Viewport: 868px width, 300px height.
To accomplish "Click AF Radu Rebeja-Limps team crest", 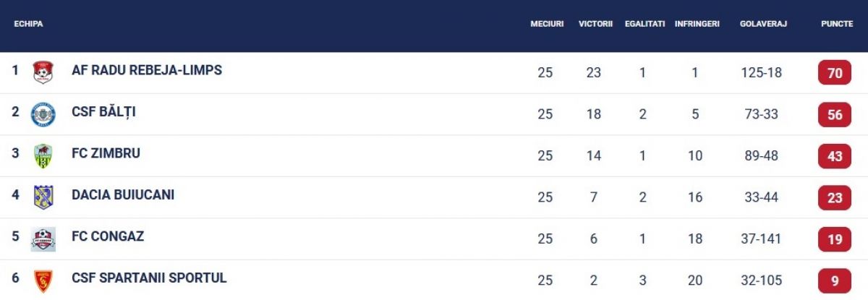I will coord(43,72).
